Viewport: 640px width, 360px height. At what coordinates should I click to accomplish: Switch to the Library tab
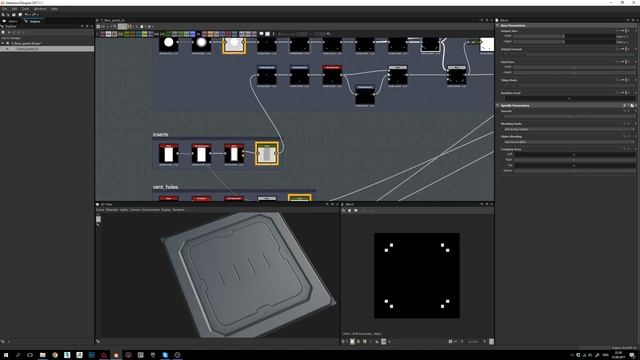tap(11, 21)
